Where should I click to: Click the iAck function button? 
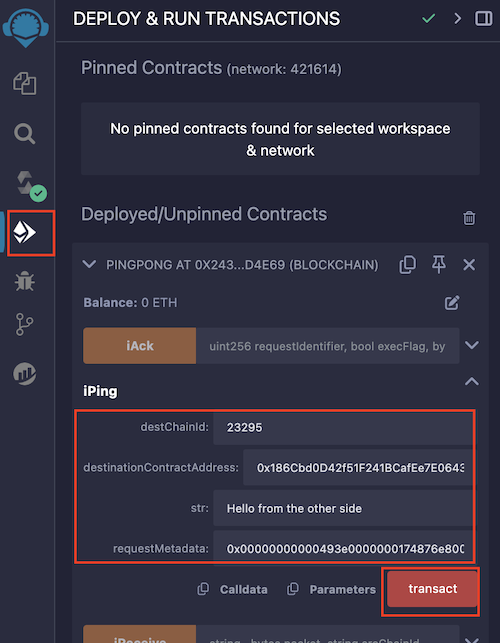coord(139,346)
